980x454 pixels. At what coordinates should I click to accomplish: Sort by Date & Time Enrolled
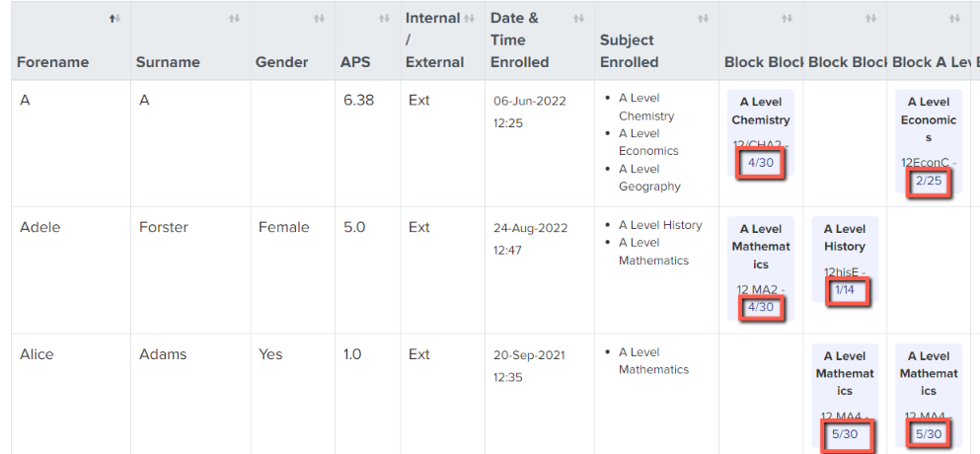pyautogui.click(x=578, y=19)
